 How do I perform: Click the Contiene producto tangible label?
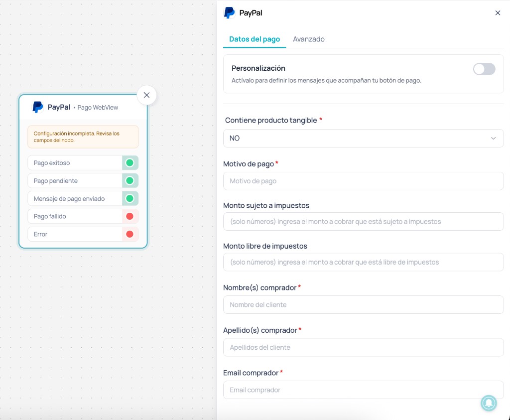271,121
